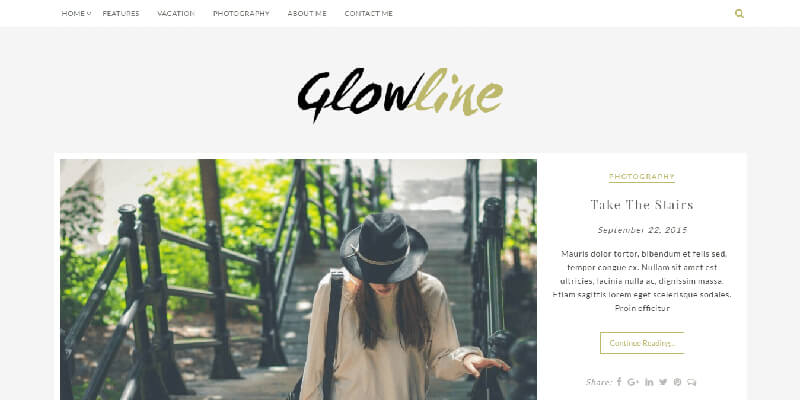Navigate to Contact Me
Screen dimensions: 800x400
tap(368, 14)
